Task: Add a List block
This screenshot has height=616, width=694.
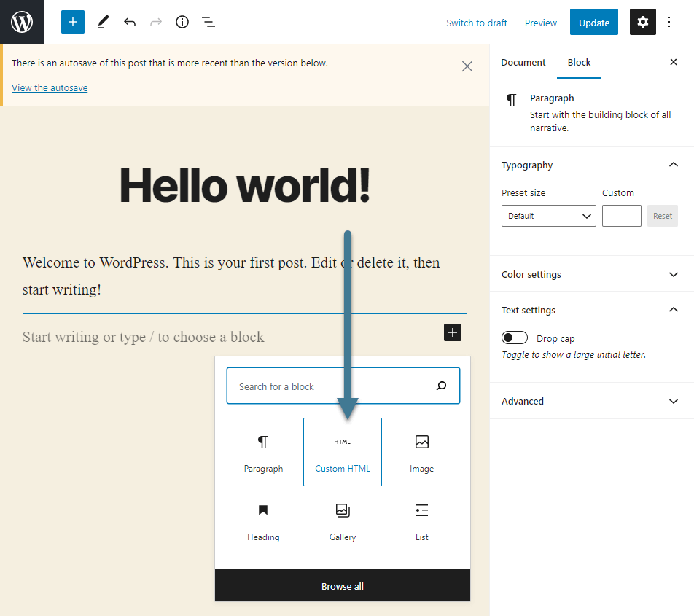Action: [421, 521]
